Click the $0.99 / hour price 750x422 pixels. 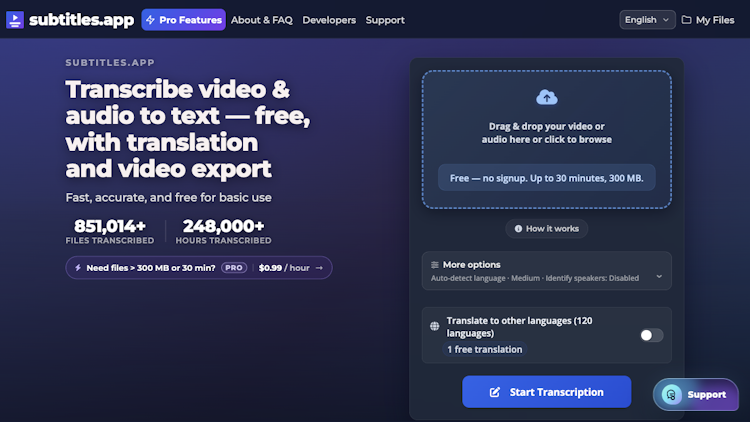coord(284,268)
